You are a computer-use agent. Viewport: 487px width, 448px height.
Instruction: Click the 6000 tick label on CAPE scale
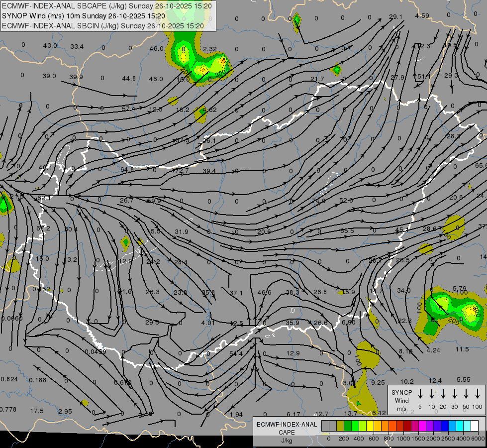478,439
